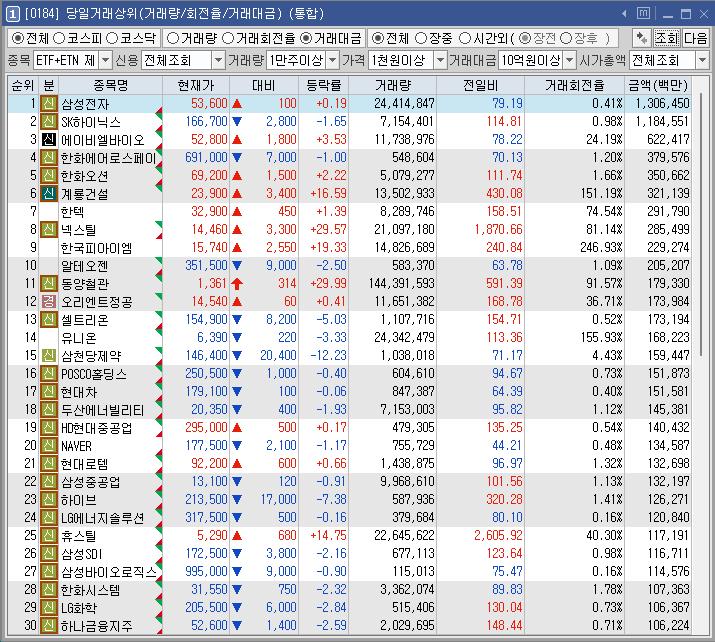715x642 pixels.
Task: Click the 등락률 column header
Action: [323, 85]
